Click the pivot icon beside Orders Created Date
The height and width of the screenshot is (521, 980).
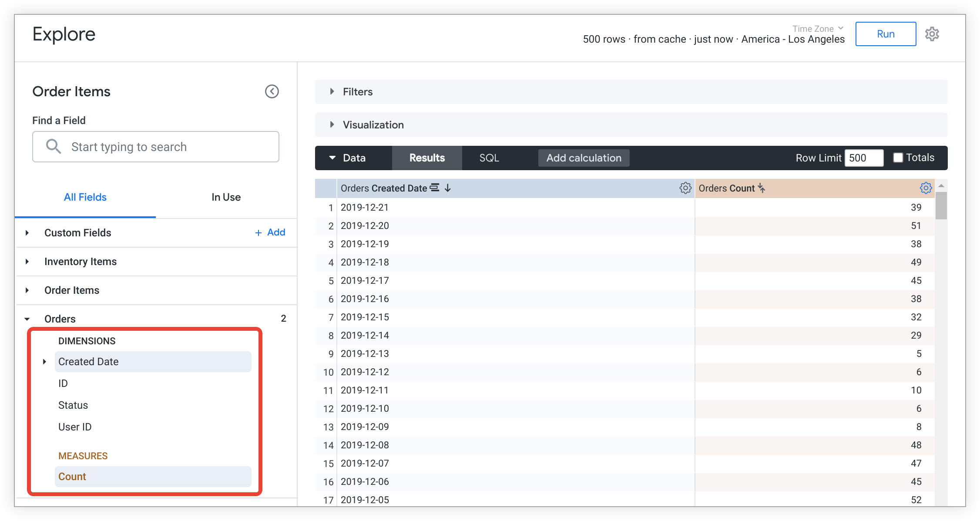(434, 188)
